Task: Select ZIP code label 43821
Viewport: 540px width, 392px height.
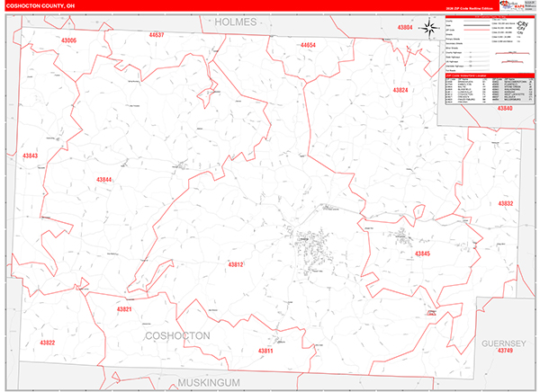Action: click(x=124, y=309)
